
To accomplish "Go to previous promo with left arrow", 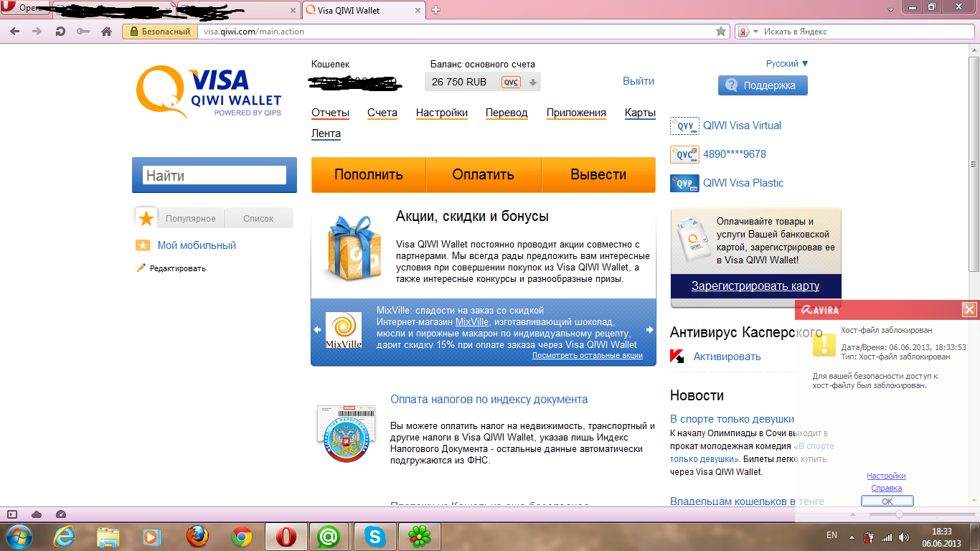I will pyautogui.click(x=317, y=330).
